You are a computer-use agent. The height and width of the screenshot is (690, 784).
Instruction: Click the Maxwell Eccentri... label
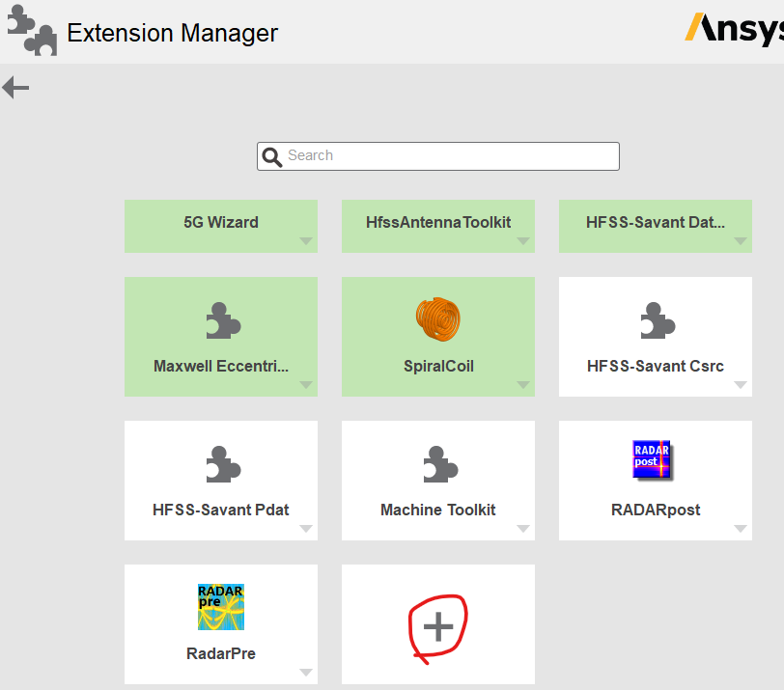(x=221, y=367)
